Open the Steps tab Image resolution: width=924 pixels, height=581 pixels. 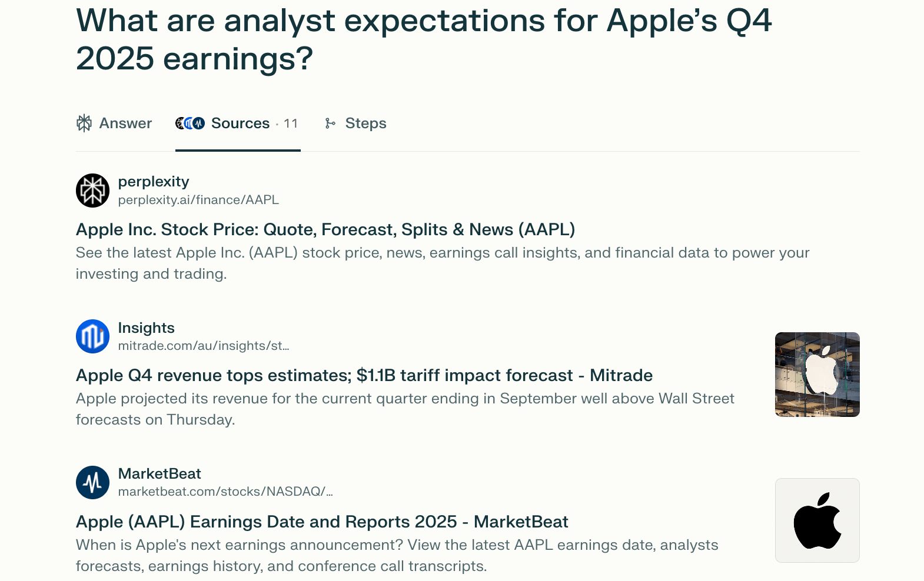[365, 123]
